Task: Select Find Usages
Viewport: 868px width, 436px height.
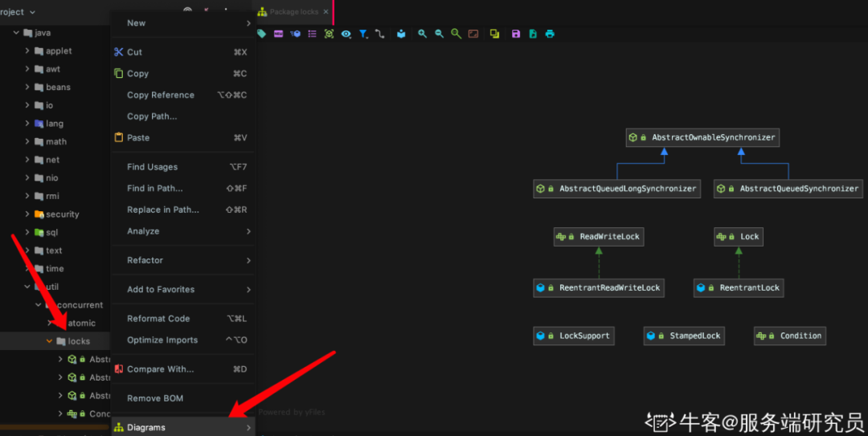Action: pos(183,167)
